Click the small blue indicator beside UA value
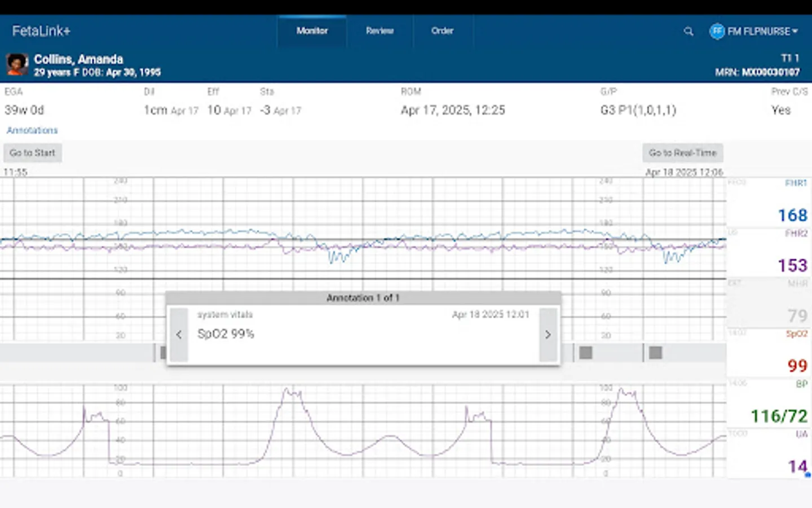Viewport: 812px width, 508px height. pos(807,475)
